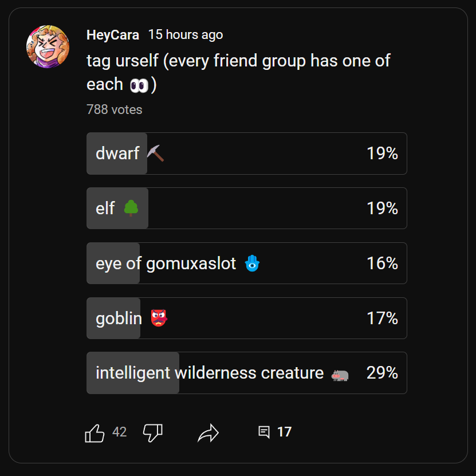Click the 29% result percentage
The image size is (476, 476).
click(382, 373)
